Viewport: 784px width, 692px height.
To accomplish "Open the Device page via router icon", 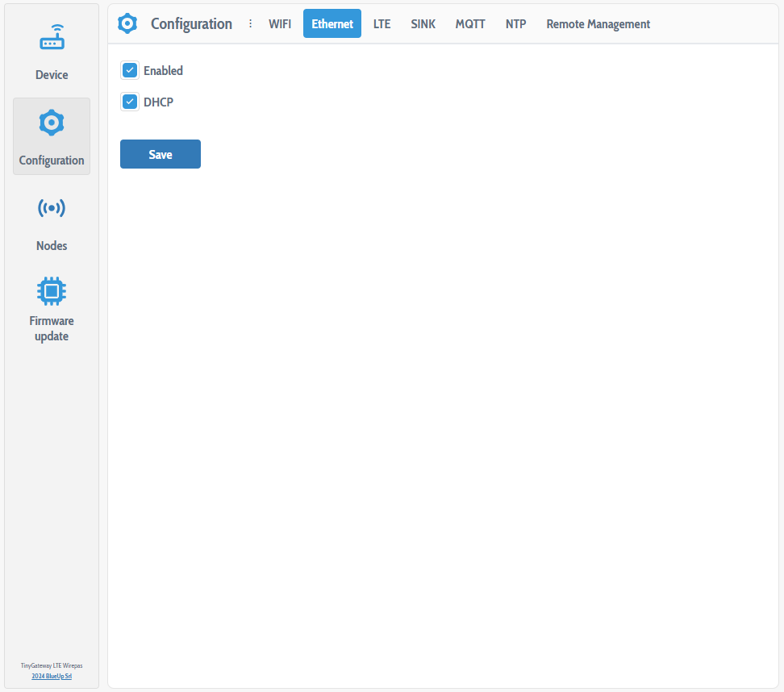I will point(52,38).
